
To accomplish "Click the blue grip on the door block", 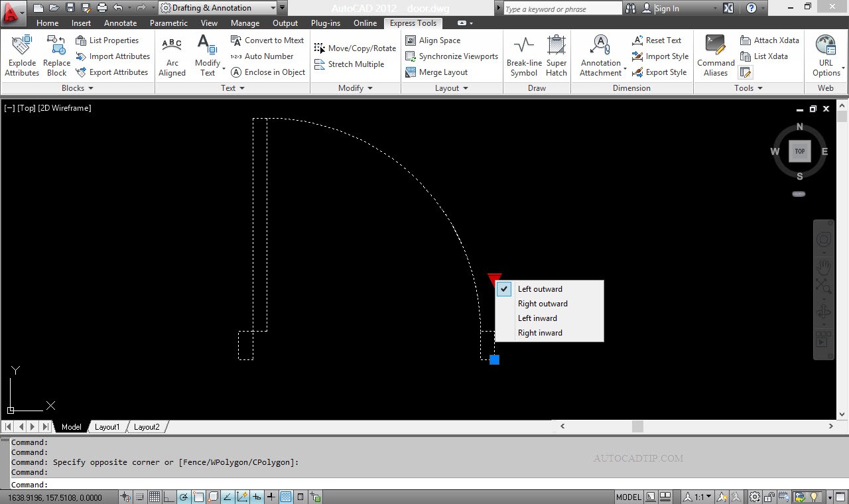I will (x=494, y=359).
